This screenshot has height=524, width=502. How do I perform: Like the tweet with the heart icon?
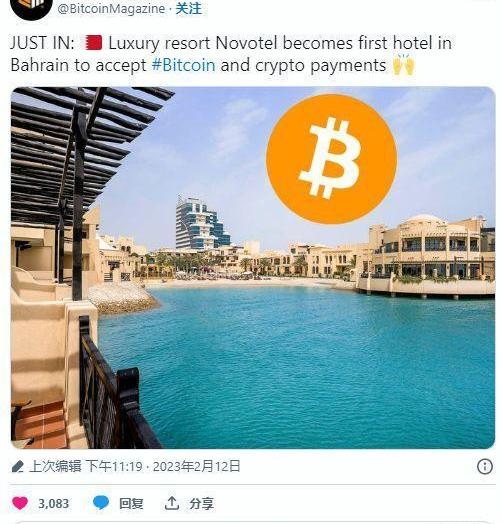click(x=20, y=503)
